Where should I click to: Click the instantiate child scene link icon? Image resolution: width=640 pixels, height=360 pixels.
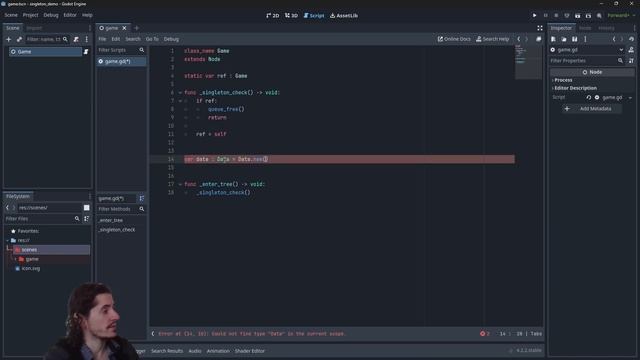(x=19, y=39)
